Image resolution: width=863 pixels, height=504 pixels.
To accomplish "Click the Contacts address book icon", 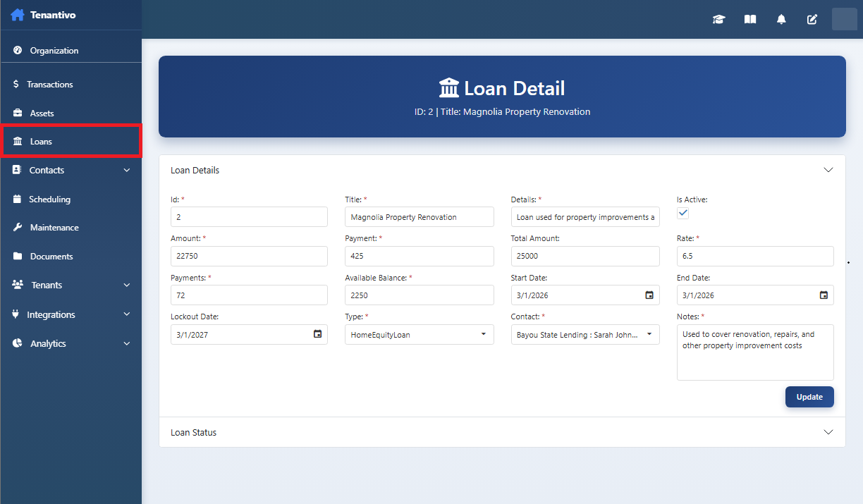I will click(x=17, y=170).
